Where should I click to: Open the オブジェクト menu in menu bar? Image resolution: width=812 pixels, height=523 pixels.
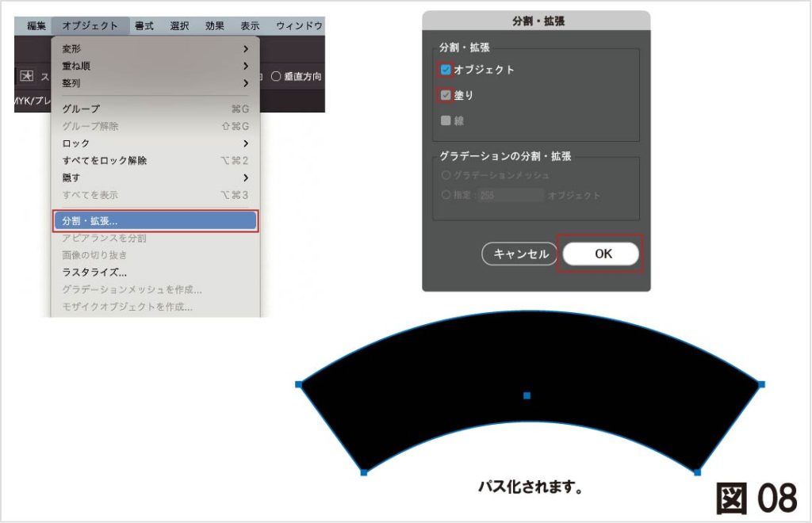(x=90, y=26)
